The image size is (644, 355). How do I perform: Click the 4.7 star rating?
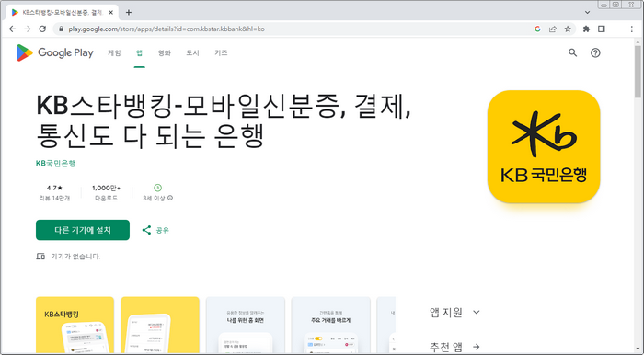[54, 188]
